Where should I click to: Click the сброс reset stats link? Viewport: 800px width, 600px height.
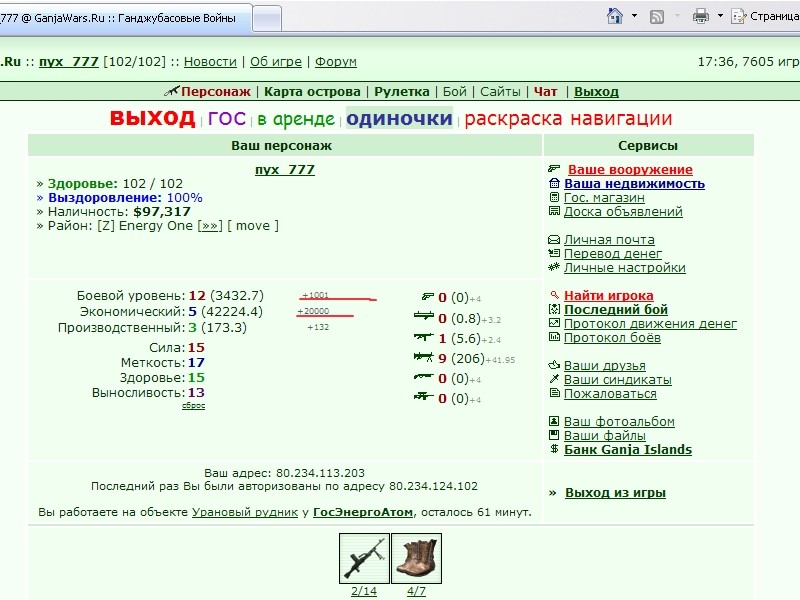point(193,406)
